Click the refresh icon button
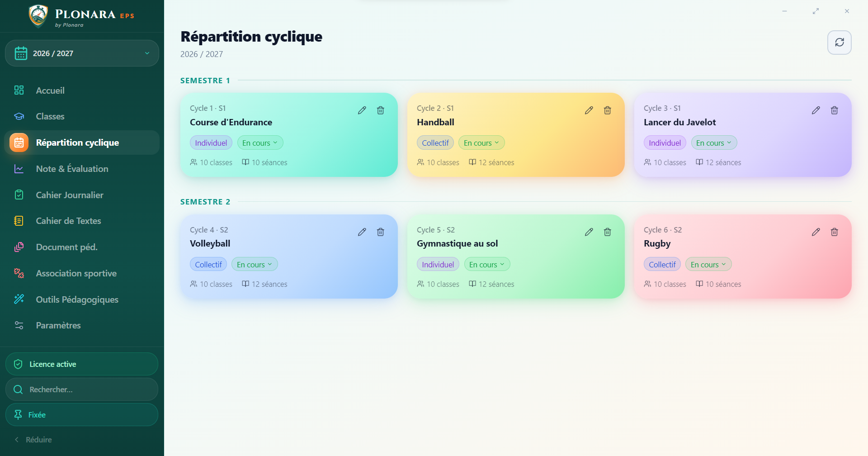This screenshot has width=868, height=456. click(840, 43)
